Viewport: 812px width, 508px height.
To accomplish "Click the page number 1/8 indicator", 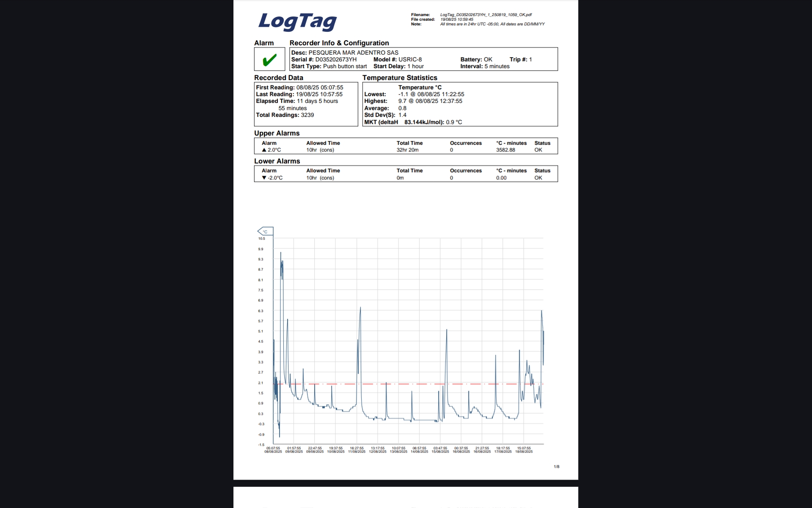I will pos(556,467).
